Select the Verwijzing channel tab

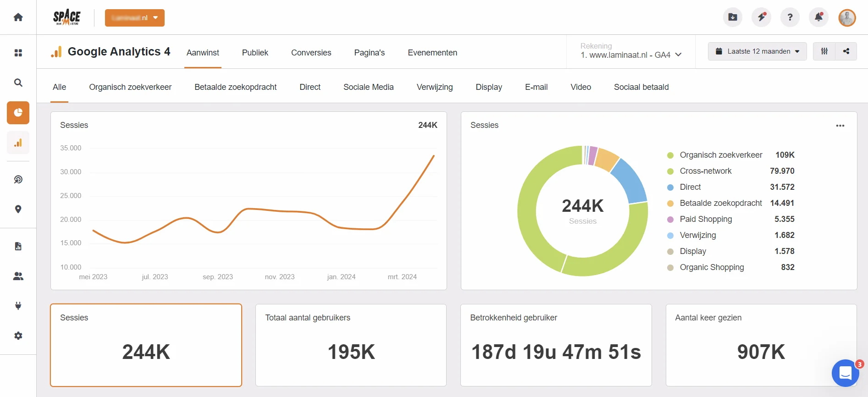pos(435,87)
